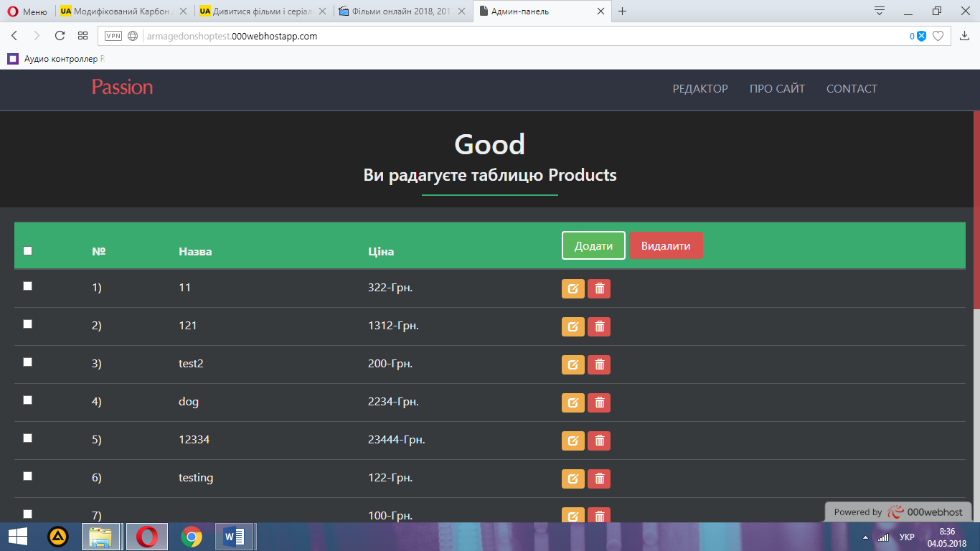
Task: Open Аудио контроллер bookmark
Action: (x=56, y=59)
